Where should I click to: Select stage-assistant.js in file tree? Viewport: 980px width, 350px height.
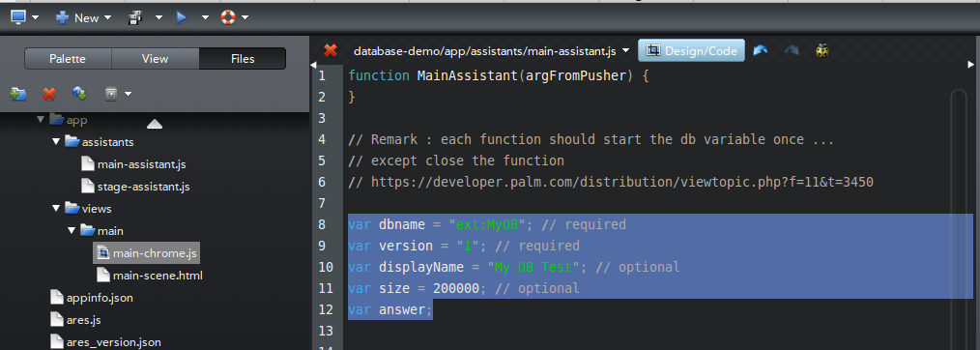coord(143,187)
